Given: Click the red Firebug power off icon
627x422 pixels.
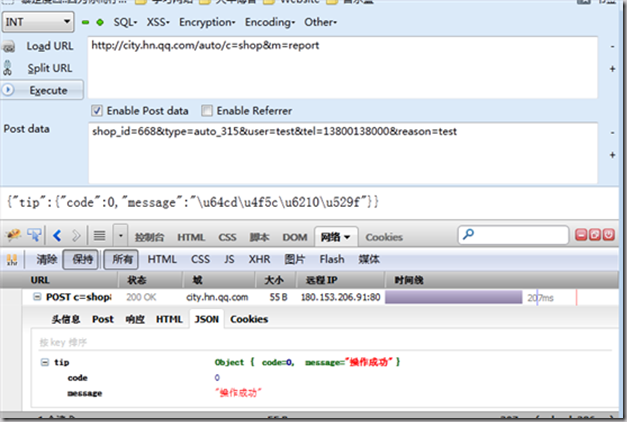Looking at the screenshot, I should [x=609, y=234].
